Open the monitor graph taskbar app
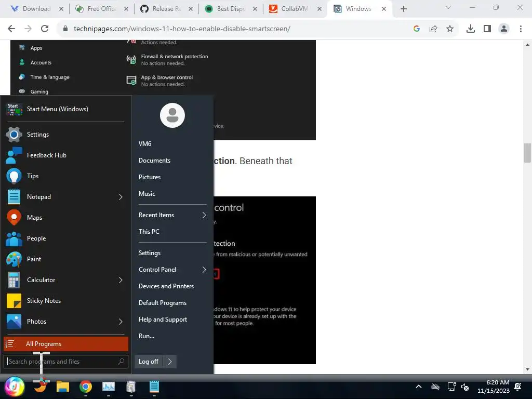Screen dimensions: 532x399 [x=109, y=387]
